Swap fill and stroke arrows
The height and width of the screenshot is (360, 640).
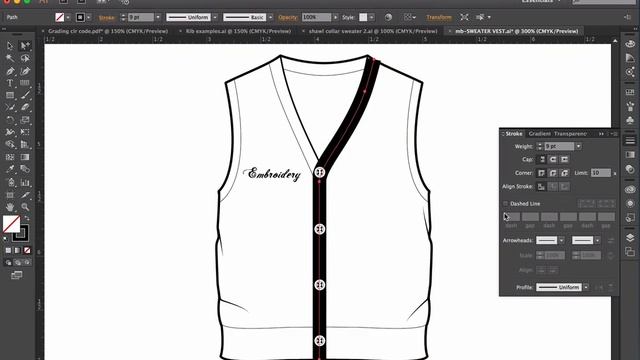[27, 218]
